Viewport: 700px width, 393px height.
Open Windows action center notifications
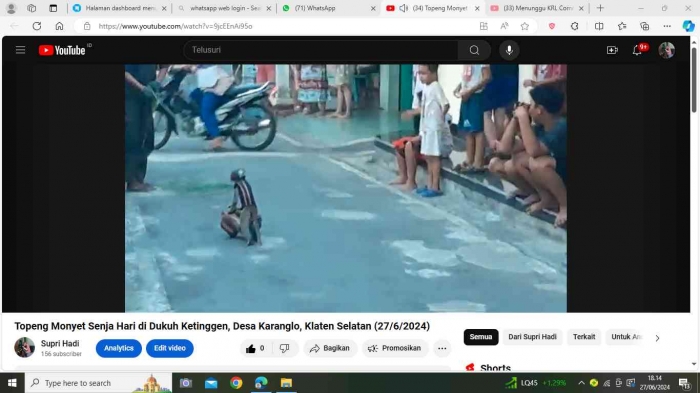coord(684,383)
